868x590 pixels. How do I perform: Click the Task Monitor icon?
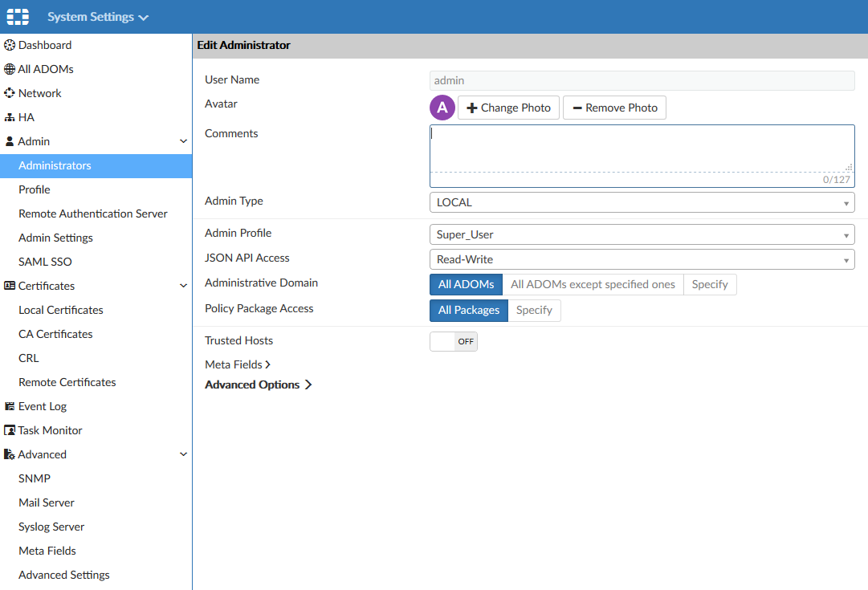click(x=10, y=431)
